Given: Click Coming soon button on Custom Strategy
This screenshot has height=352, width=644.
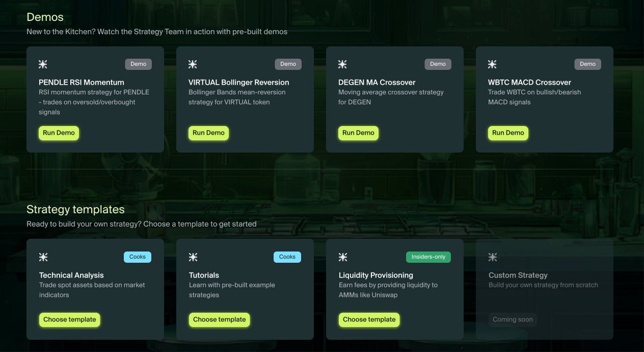Looking at the screenshot, I should (513, 319).
